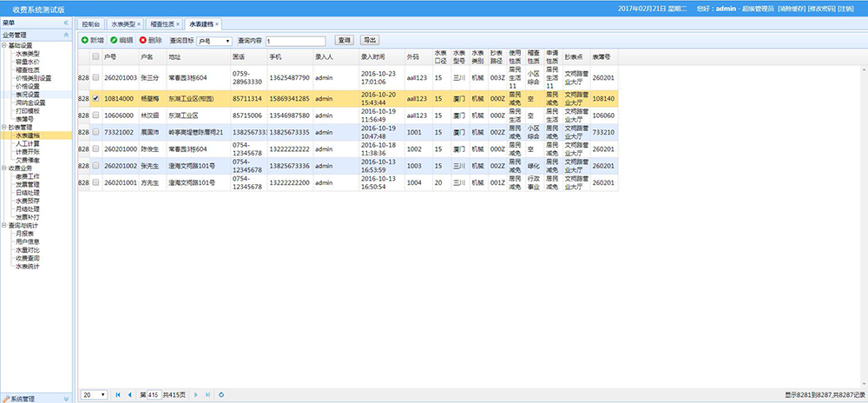Screen dimensions: 868x403
Task: Open 发票管理 in the sidebar tree
Action: tap(28, 184)
